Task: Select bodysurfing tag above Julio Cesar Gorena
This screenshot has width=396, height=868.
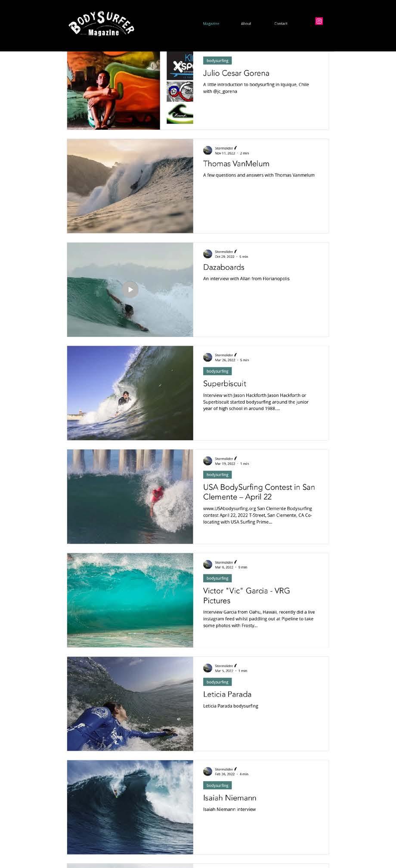Action: (x=217, y=61)
